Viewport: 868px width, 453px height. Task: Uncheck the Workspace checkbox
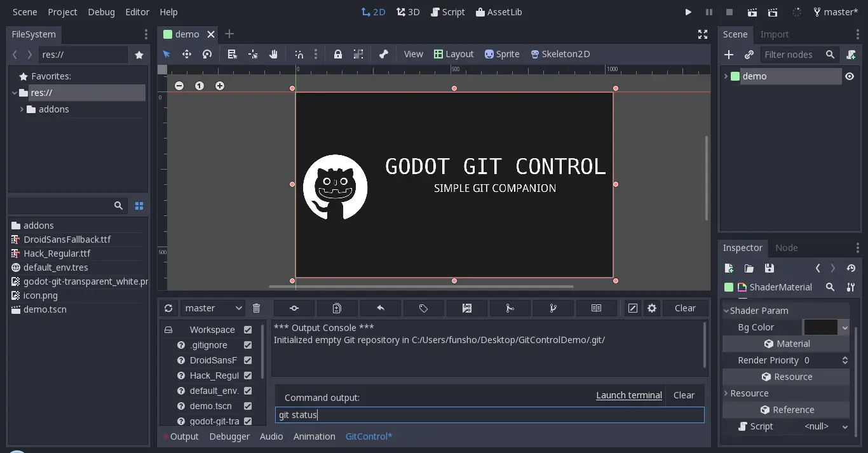tap(248, 330)
